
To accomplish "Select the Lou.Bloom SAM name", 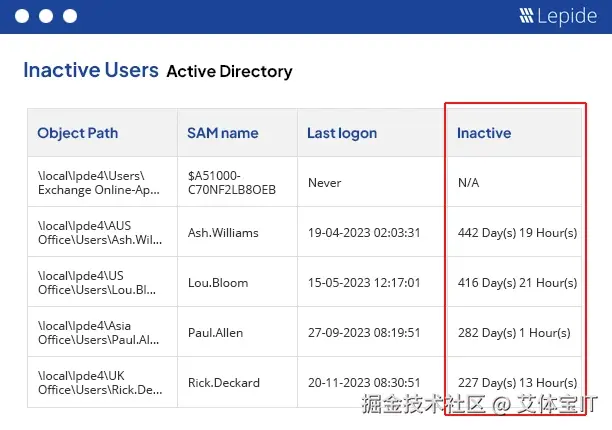I will pos(218,283).
